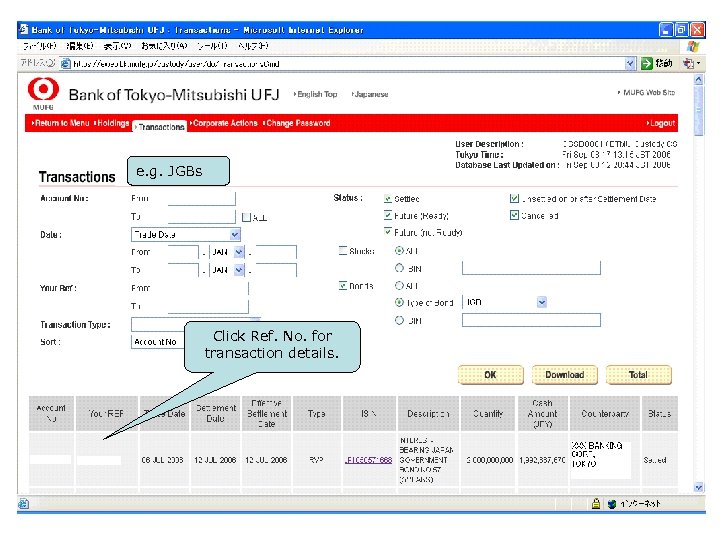Screen dimensions: 720x540
Task: Select the Type of Bond radio button
Action: click(x=399, y=302)
